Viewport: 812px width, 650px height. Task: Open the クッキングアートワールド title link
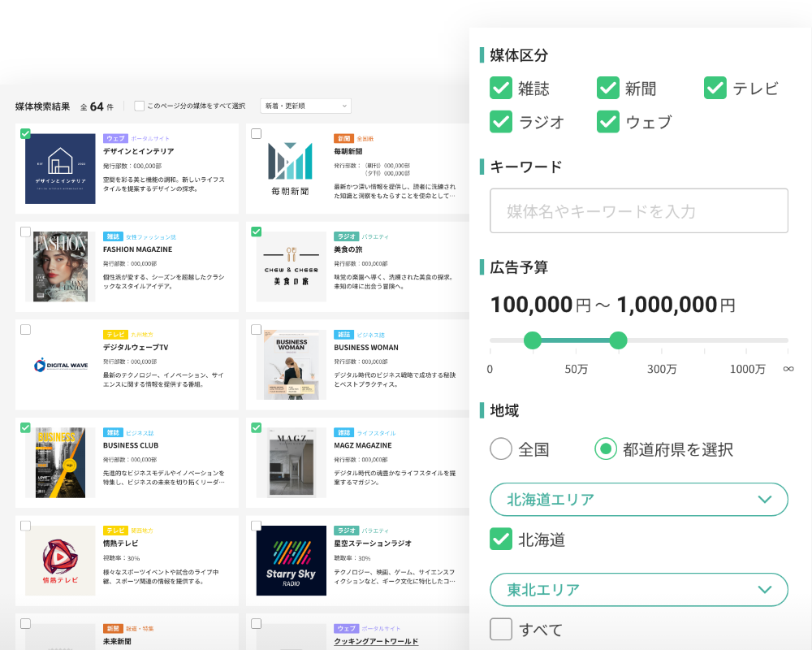click(376, 641)
